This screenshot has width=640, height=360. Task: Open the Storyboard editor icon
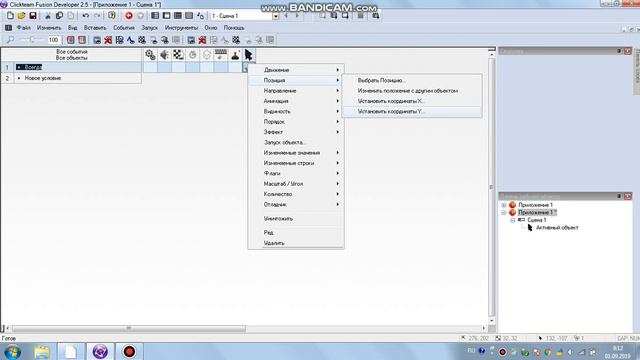(155, 16)
